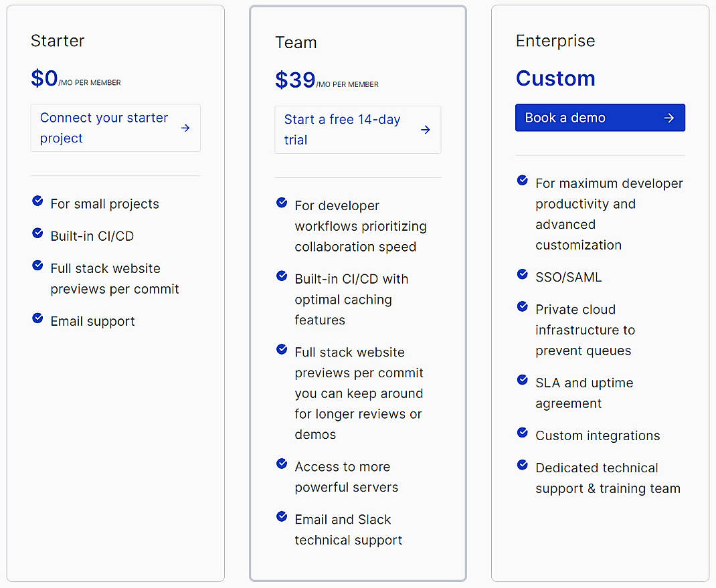Click the checkmark beside Private cloud infrastructure feature
Viewport: 716px width, 588px height.
pyautogui.click(x=522, y=306)
